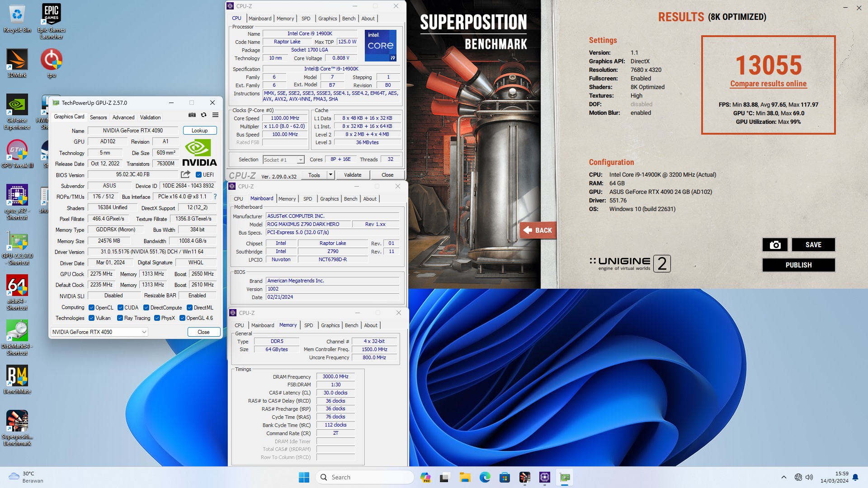Click GPU-Z refresh icon

coord(203,115)
